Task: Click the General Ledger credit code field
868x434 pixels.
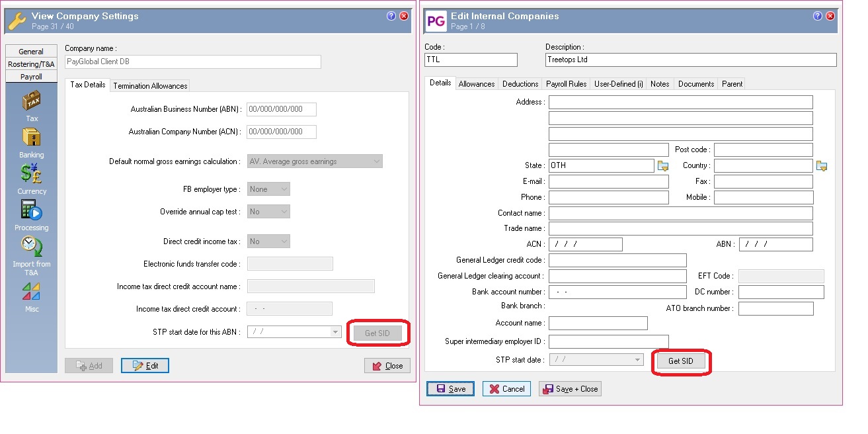Action: click(617, 261)
